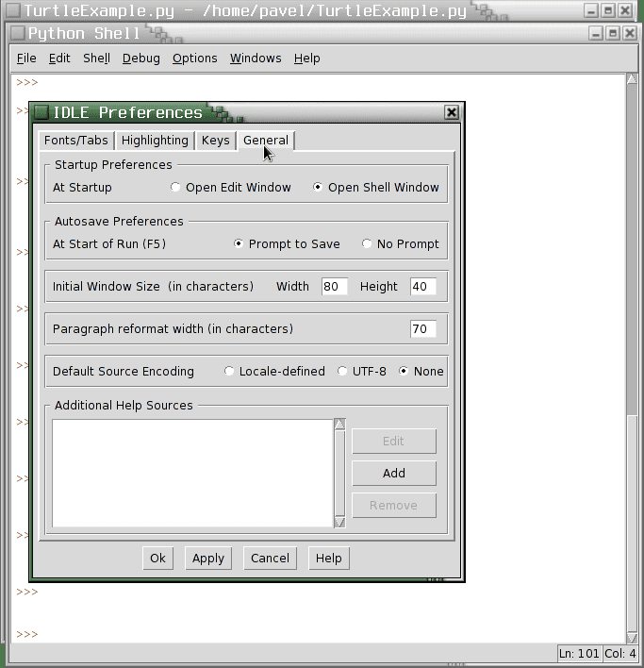
Task: Click Python Shell scrollbar down arrow
Action: pos(632,638)
